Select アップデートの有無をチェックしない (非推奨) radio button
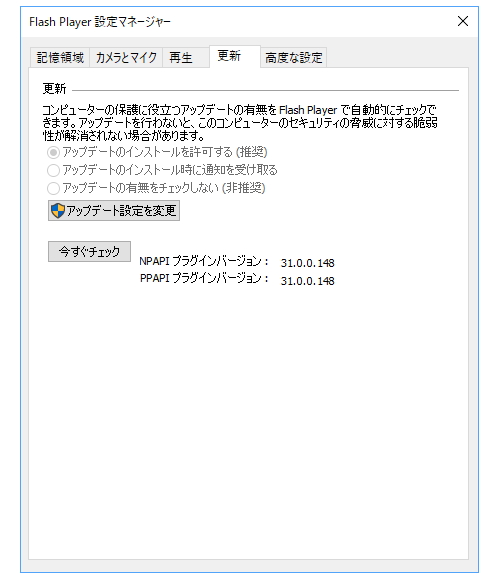 coord(54,188)
